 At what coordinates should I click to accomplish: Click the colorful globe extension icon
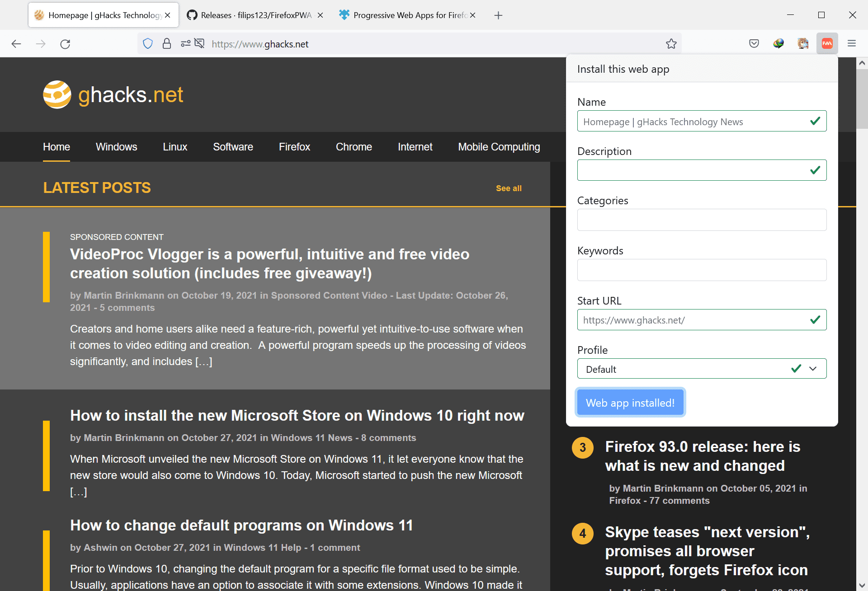(778, 43)
